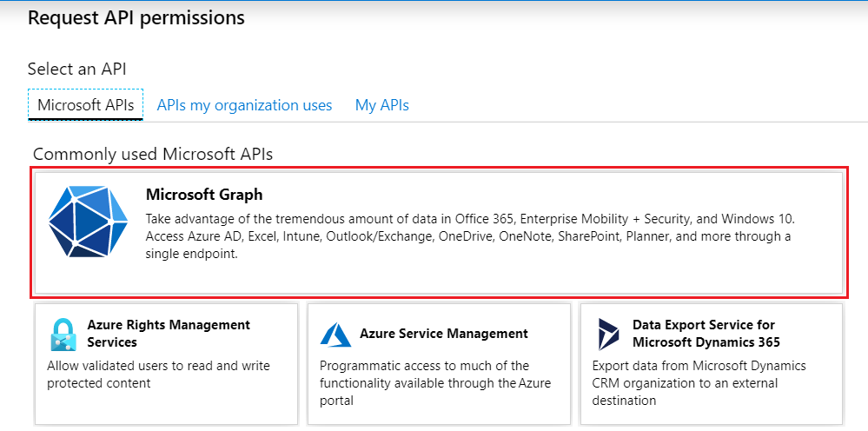Image resolution: width=868 pixels, height=431 pixels.
Task: Click the 'Select an API' label
Action: tap(83, 69)
